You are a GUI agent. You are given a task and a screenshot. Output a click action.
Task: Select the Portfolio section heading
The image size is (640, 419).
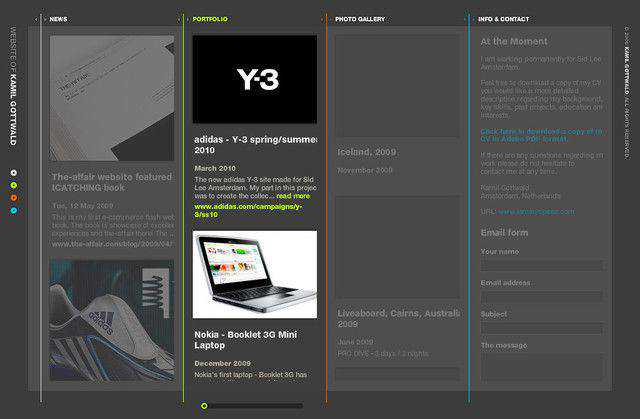(210, 19)
